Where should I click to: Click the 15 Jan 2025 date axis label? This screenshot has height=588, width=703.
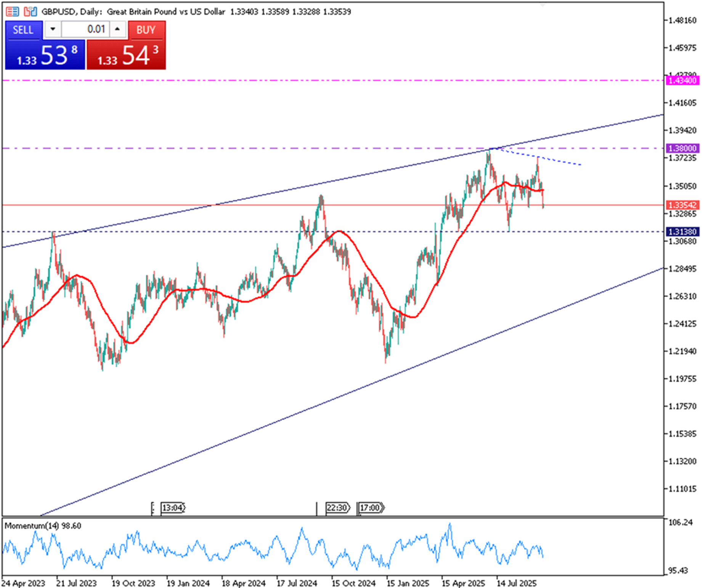pos(408,583)
